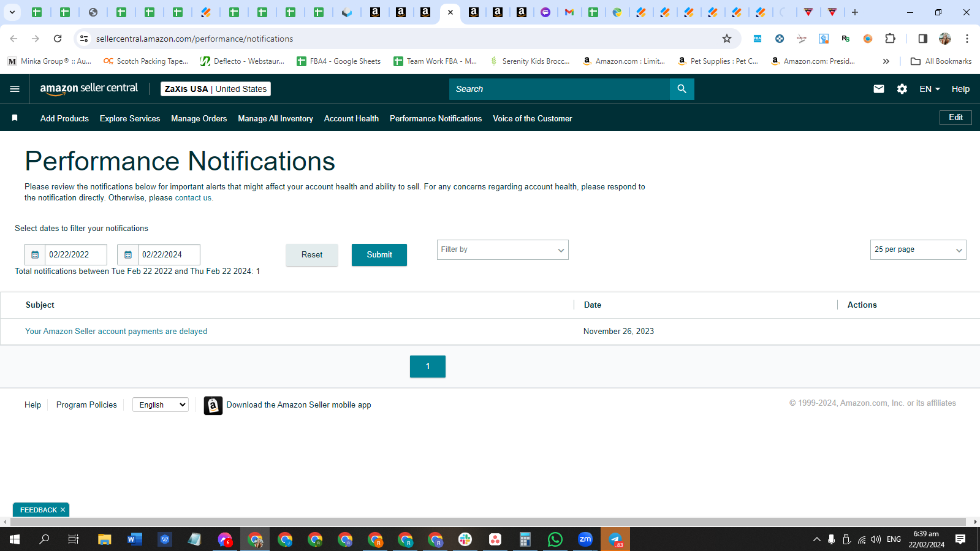This screenshot has width=980, height=551.
Task: Click the FEEDBACK button
Action: click(x=39, y=510)
